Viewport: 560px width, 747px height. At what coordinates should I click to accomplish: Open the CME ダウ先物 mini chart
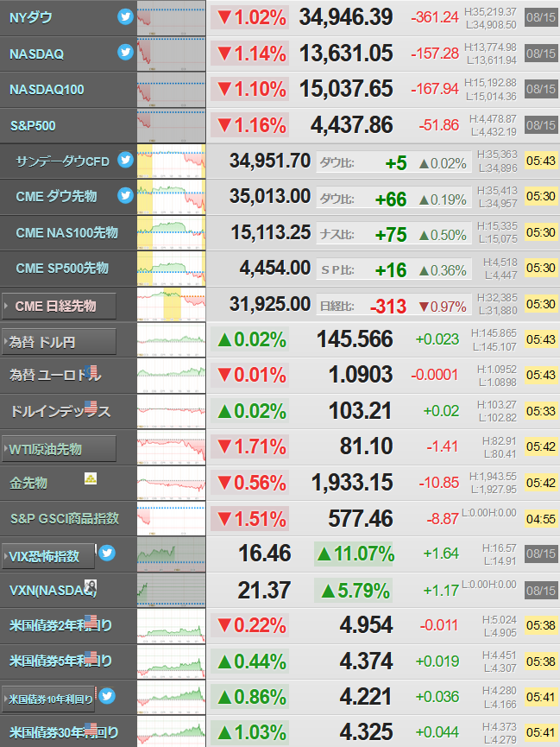pos(172,197)
